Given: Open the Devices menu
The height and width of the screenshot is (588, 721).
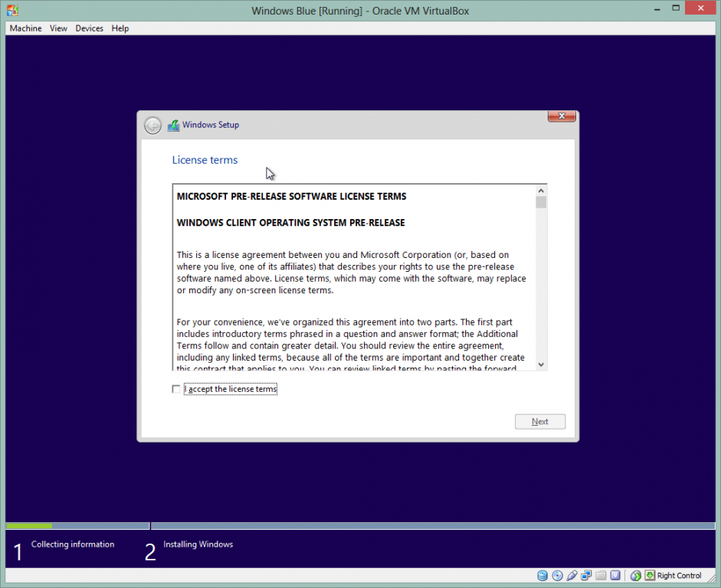Looking at the screenshot, I should click(x=89, y=28).
